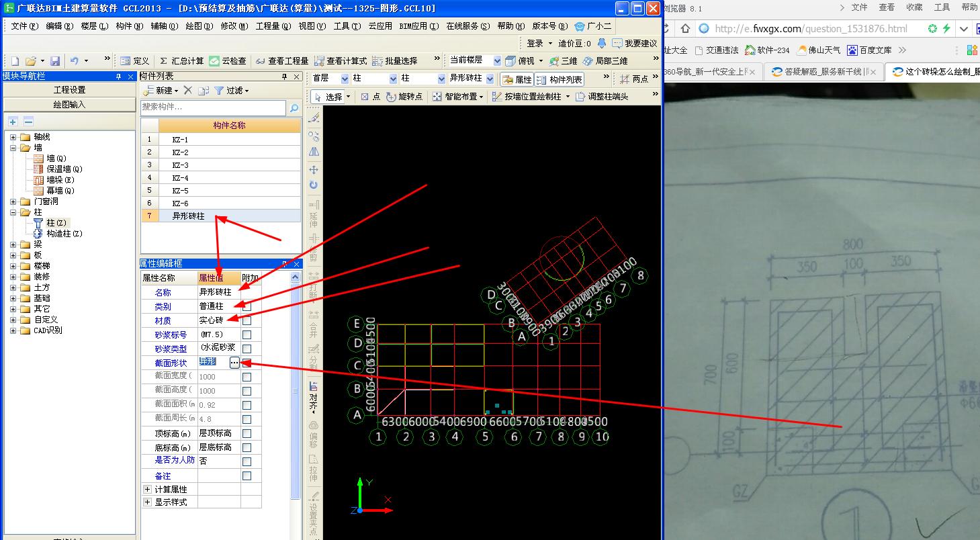Screen dimensions: 980x540
Task: Toggle the 砂浆类型 row 附加 checkbox
Action: tap(247, 349)
